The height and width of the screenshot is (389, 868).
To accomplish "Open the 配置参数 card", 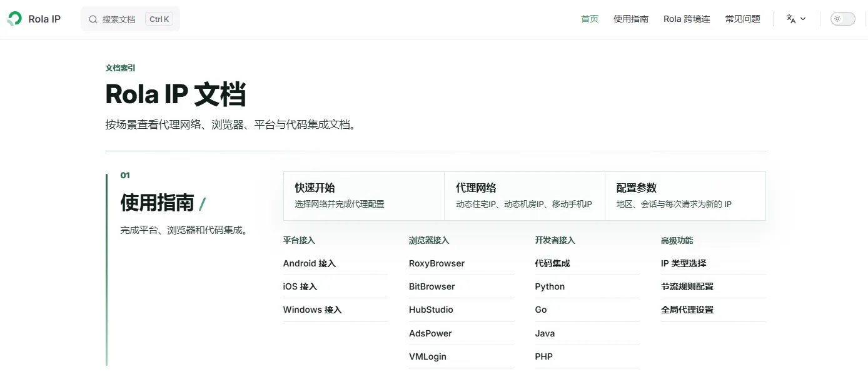I will click(x=685, y=196).
